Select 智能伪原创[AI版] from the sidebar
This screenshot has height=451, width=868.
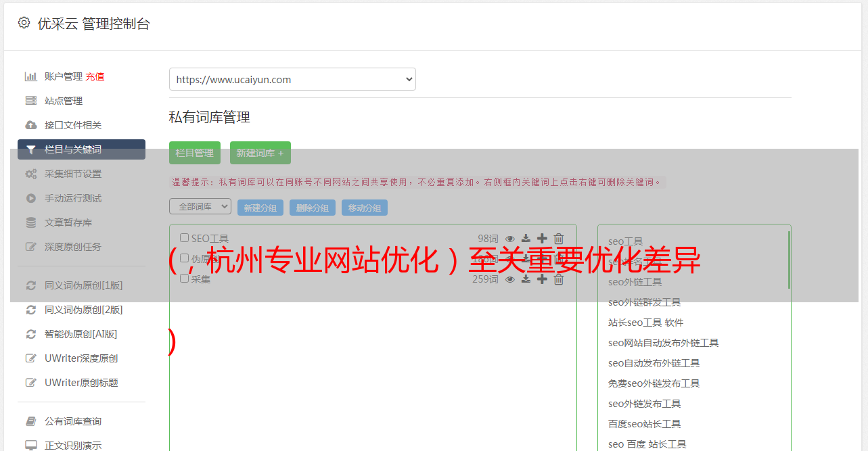pyautogui.click(x=81, y=334)
